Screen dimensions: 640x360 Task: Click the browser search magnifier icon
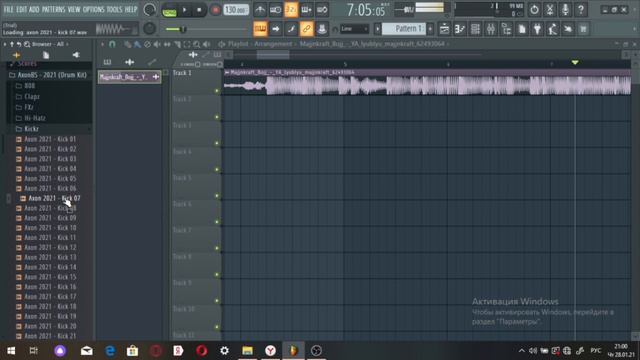coord(27,44)
